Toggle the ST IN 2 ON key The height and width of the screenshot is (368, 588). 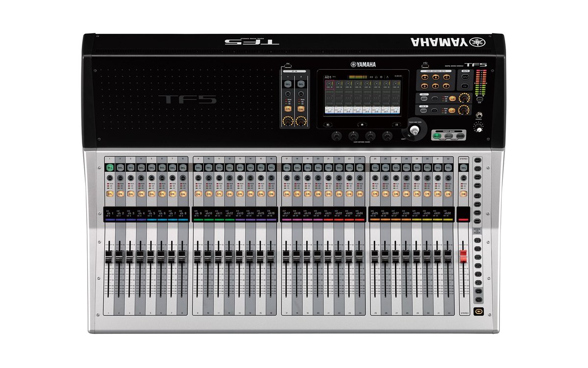(301, 109)
